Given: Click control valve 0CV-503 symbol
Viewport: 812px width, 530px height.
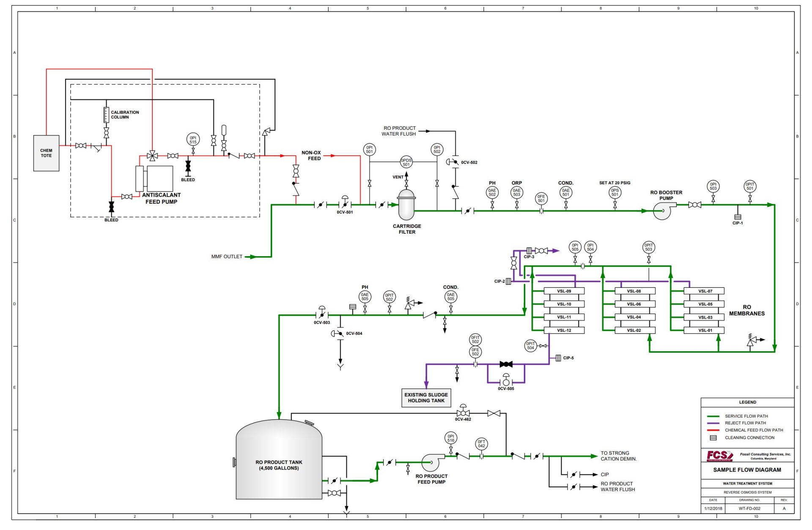Looking at the screenshot, I should click(x=322, y=313).
